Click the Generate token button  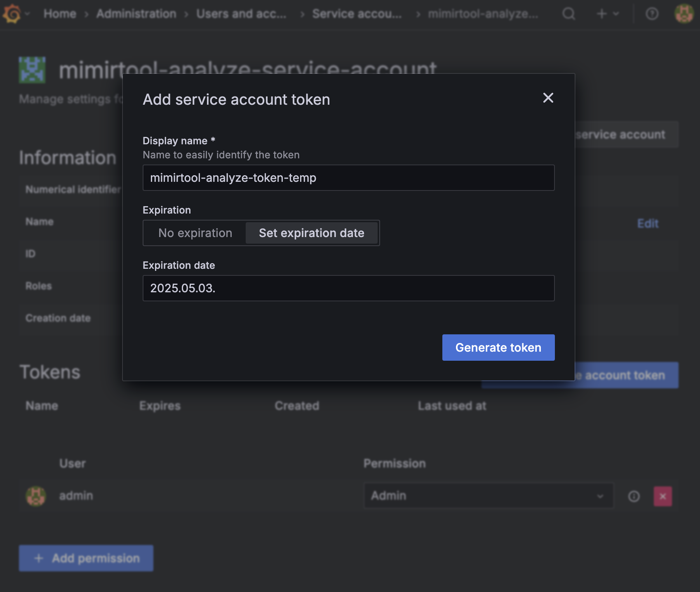[498, 347]
